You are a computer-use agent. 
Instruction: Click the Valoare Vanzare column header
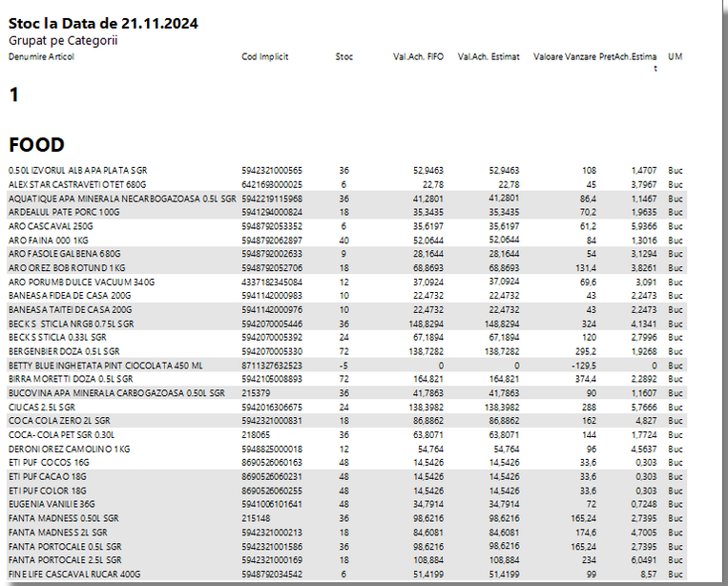(564, 56)
